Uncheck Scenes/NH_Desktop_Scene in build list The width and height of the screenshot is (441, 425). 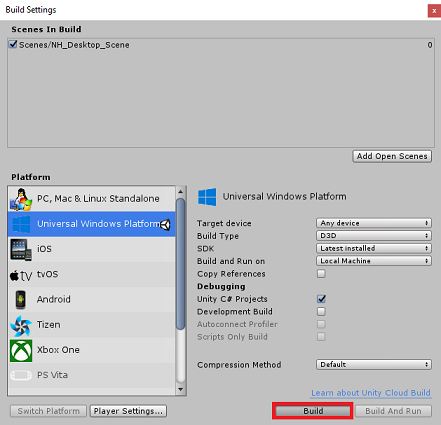pyautogui.click(x=13, y=44)
